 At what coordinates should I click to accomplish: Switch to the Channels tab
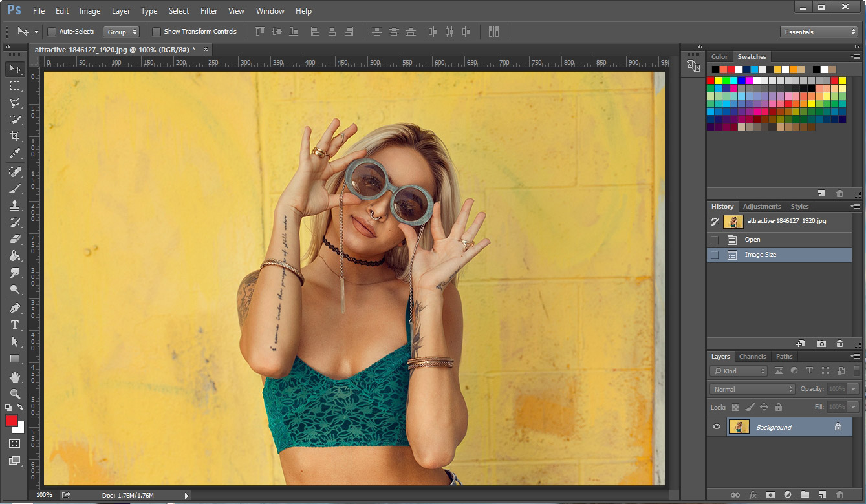point(752,357)
